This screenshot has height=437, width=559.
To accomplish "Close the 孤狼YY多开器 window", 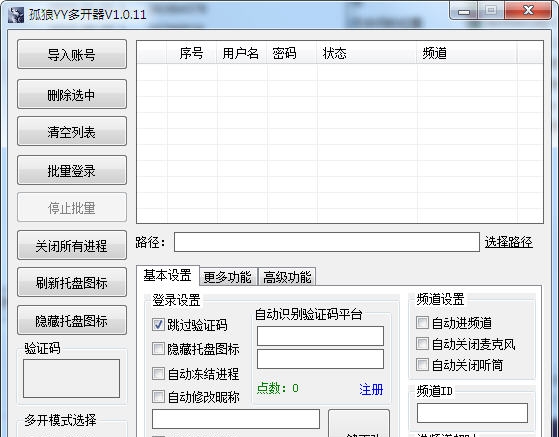I will point(528,10).
